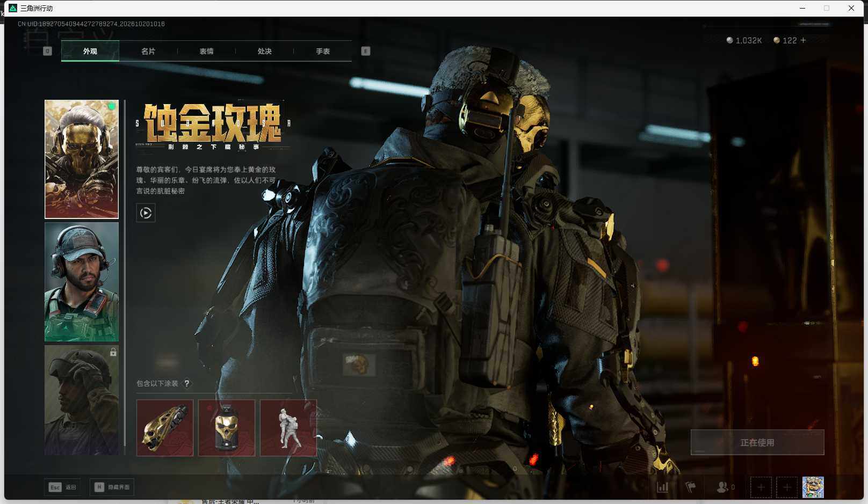
Task: Select the golden skull mask item
Action: pos(227,428)
